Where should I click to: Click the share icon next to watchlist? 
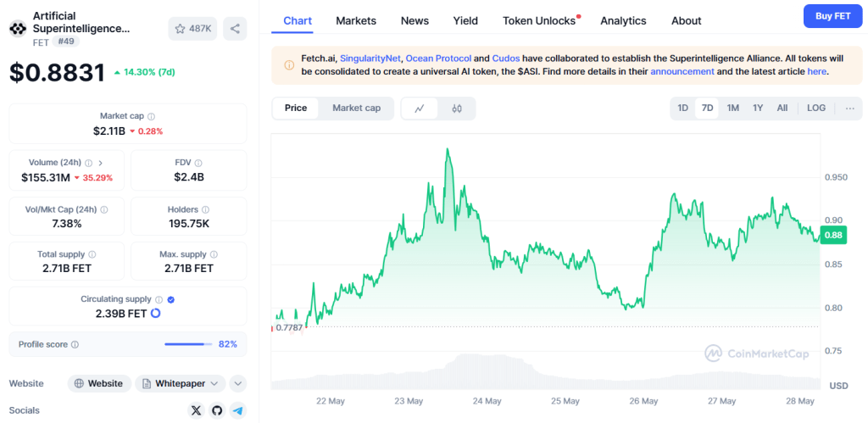[x=235, y=29]
